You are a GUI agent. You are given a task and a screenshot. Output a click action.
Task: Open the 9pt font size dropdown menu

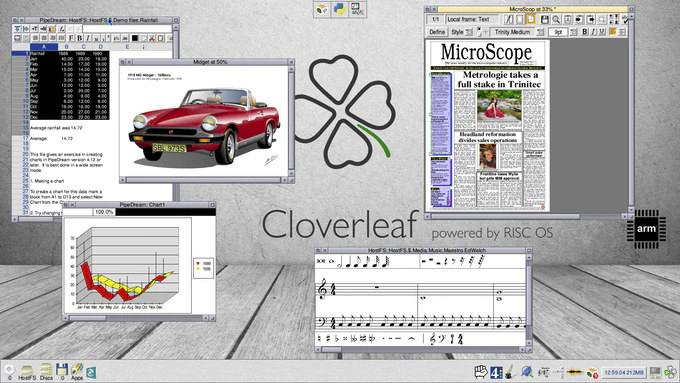tap(574, 32)
